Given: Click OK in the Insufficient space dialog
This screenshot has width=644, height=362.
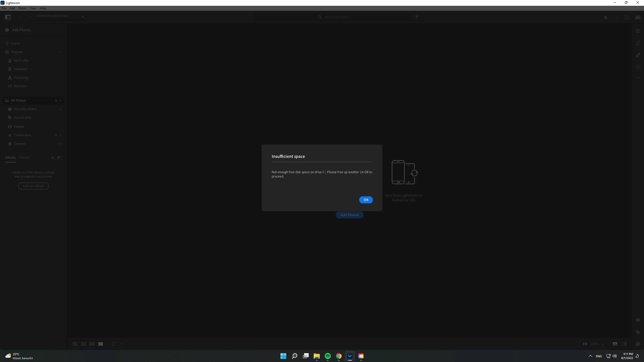Looking at the screenshot, I should click(366, 200).
